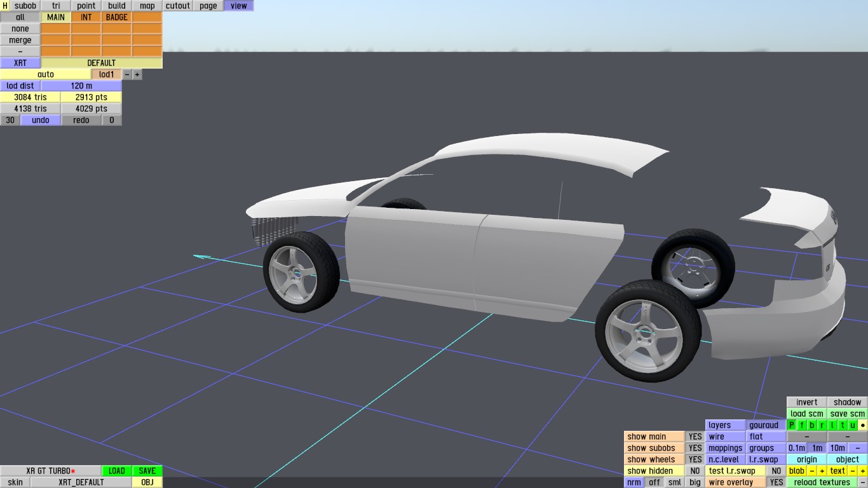Choose flat shading mode
The width and height of the screenshot is (868, 488).
(x=766, y=437)
